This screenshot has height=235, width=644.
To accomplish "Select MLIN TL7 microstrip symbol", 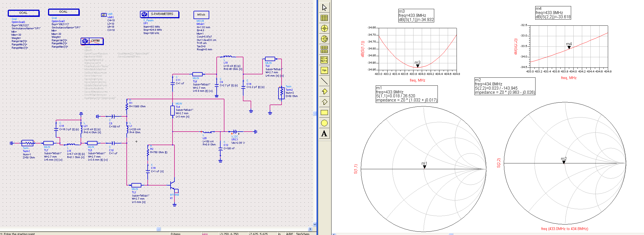I will click(49, 143).
